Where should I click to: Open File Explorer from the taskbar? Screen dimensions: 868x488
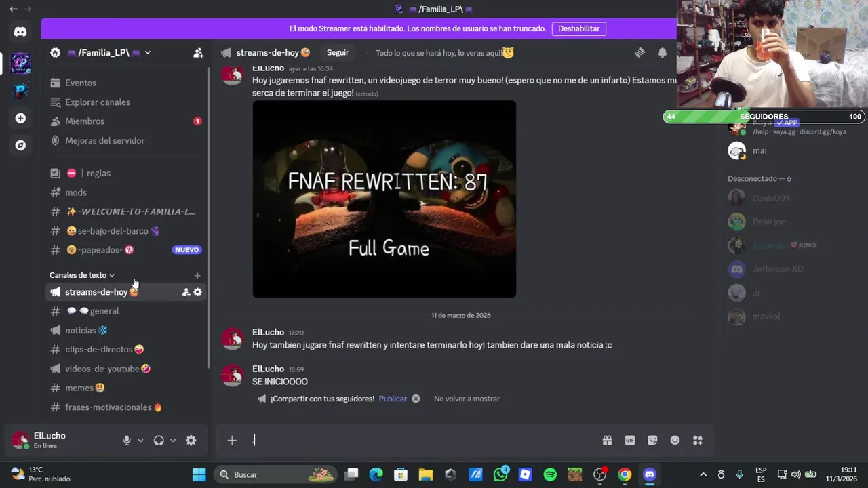[x=425, y=474]
